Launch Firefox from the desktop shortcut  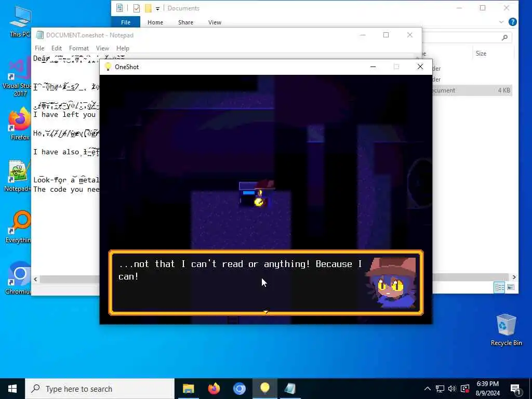(x=19, y=124)
